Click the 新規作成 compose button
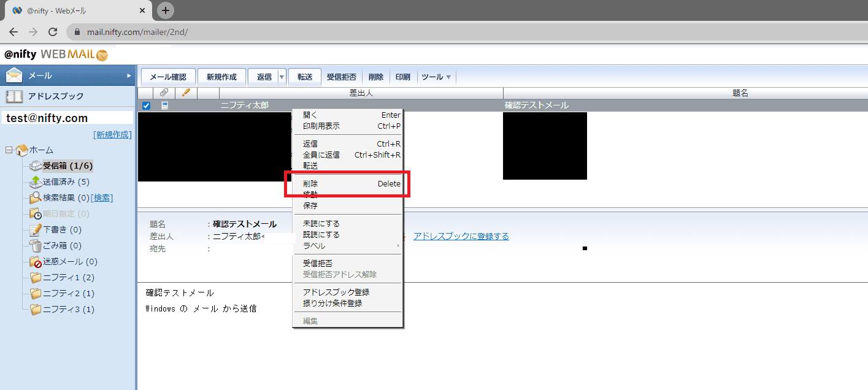 pos(221,77)
